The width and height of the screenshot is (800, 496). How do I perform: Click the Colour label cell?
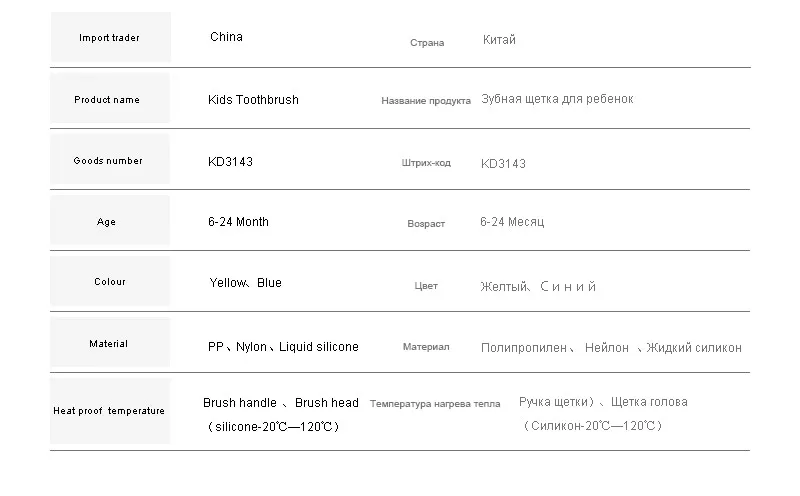(x=110, y=281)
